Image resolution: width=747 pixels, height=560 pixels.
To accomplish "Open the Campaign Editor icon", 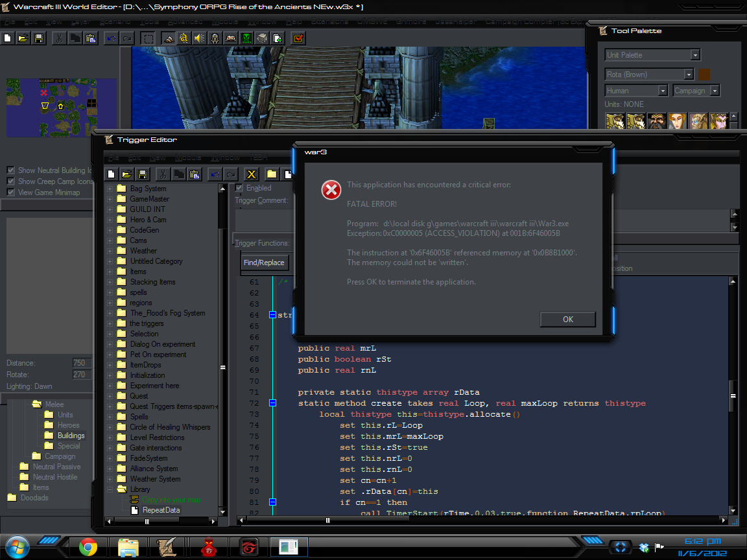I will [x=231, y=38].
